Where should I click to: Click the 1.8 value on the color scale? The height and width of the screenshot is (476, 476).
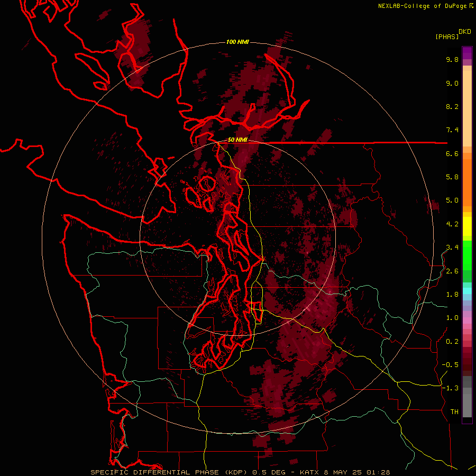452,295
